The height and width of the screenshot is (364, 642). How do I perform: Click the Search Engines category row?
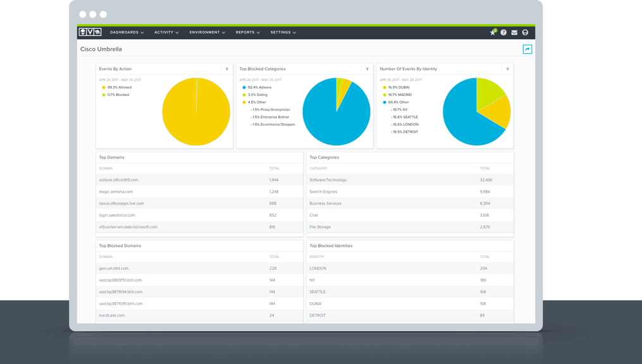[x=411, y=192]
